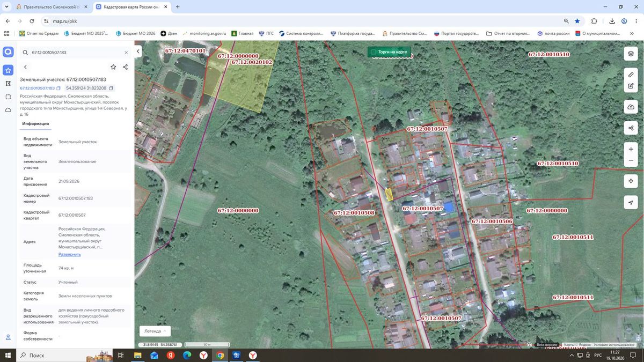Expand the full address via 'Развернуть'

(70, 254)
